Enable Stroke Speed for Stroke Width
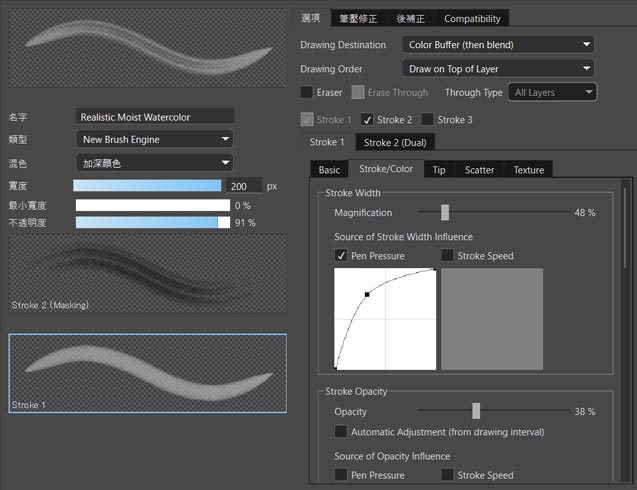This screenshot has width=637, height=490. point(448,256)
